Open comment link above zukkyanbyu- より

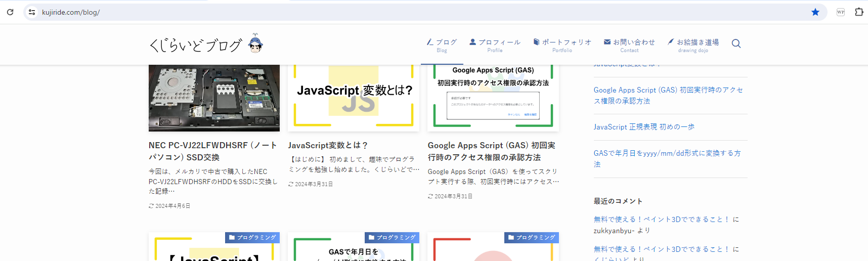pos(662,220)
